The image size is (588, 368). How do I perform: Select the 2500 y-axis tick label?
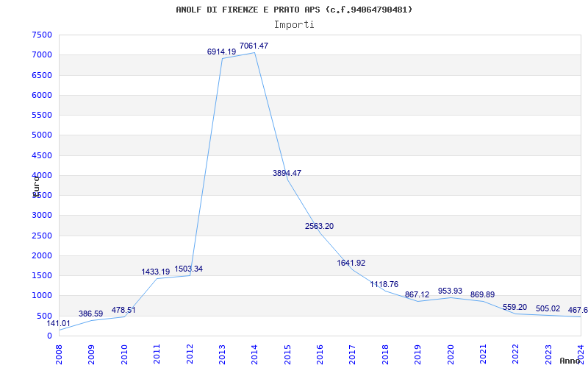[42, 236]
